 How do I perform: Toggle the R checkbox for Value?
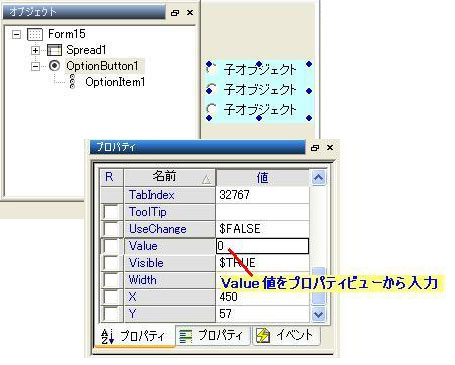111,246
